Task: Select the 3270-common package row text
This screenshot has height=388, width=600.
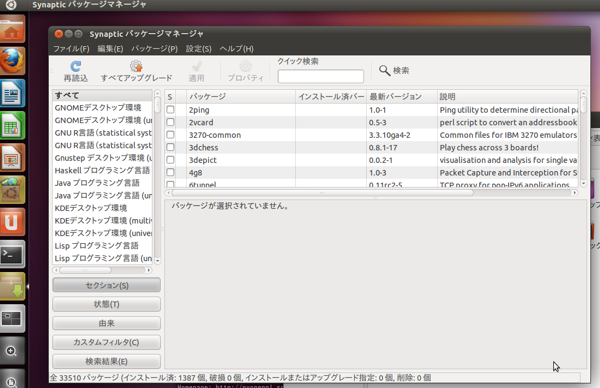Action: pyautogui.click(x=215, y=135)
